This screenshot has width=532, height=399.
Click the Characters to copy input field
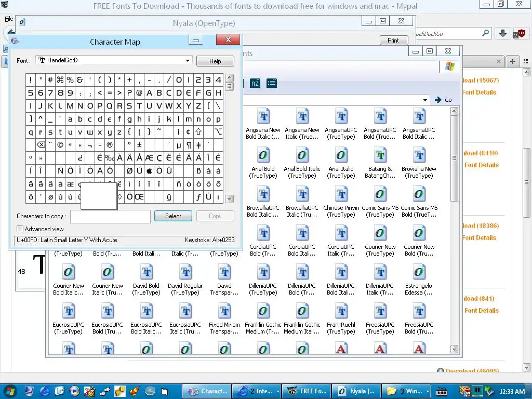click(110, 216)
